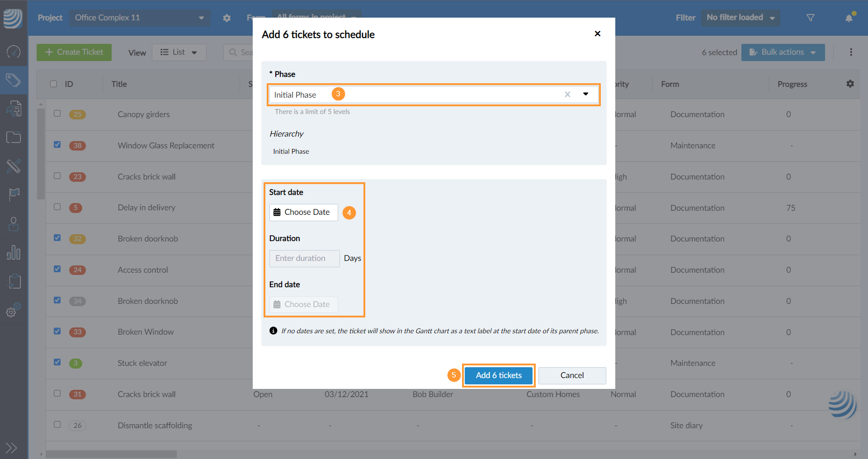
Task: Open the bar chart reports icon
Action: click(x=14, y=252)
